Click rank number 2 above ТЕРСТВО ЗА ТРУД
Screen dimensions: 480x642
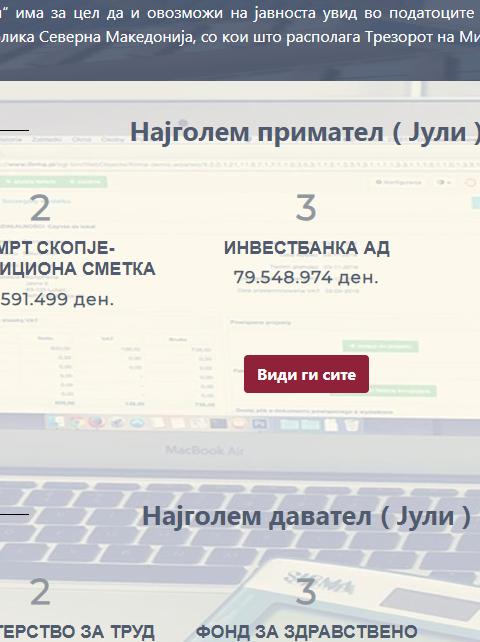click(x=40, y=592)
